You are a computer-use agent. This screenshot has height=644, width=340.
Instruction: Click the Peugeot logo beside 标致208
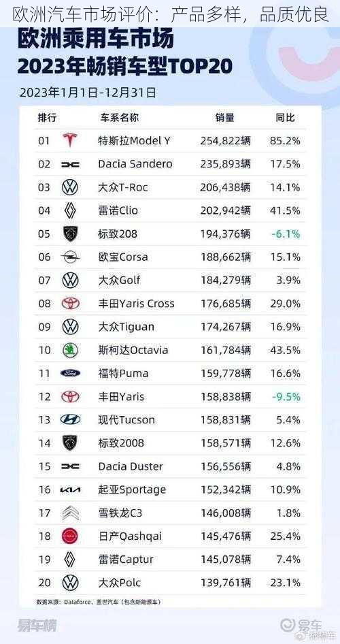[70, 234]
